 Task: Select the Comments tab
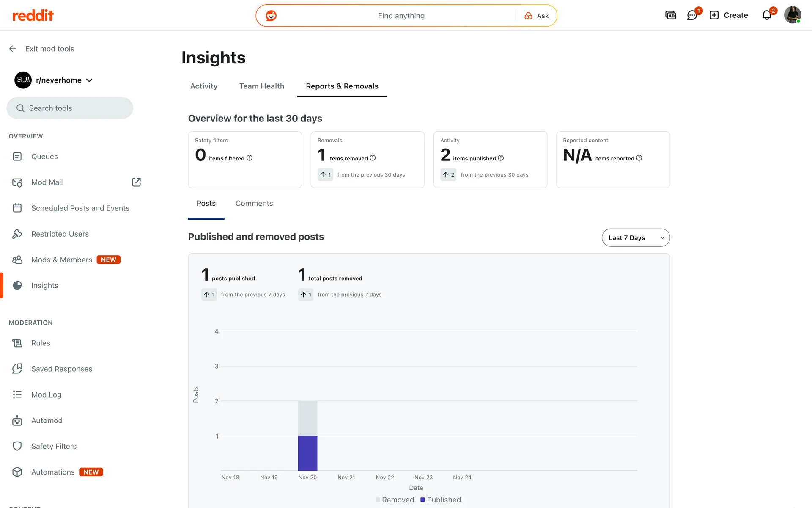(254, 204)
